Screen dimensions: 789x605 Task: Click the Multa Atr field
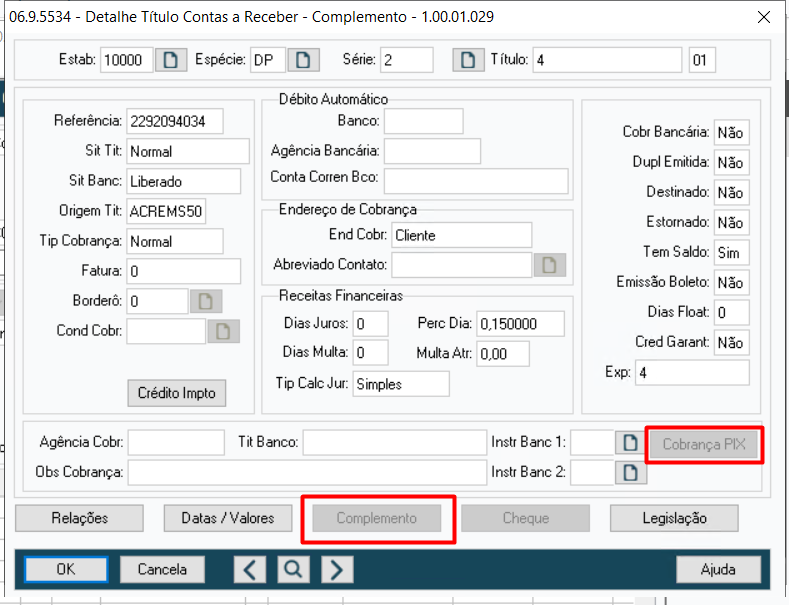pyautogui.click(x=503, y=354)
